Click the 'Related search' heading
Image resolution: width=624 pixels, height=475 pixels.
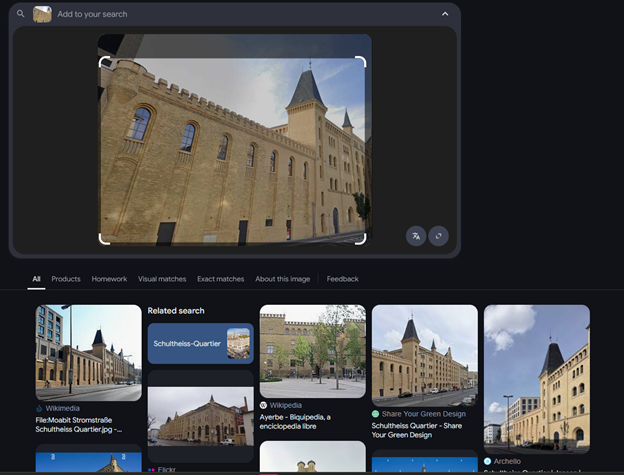coord(176,311)
